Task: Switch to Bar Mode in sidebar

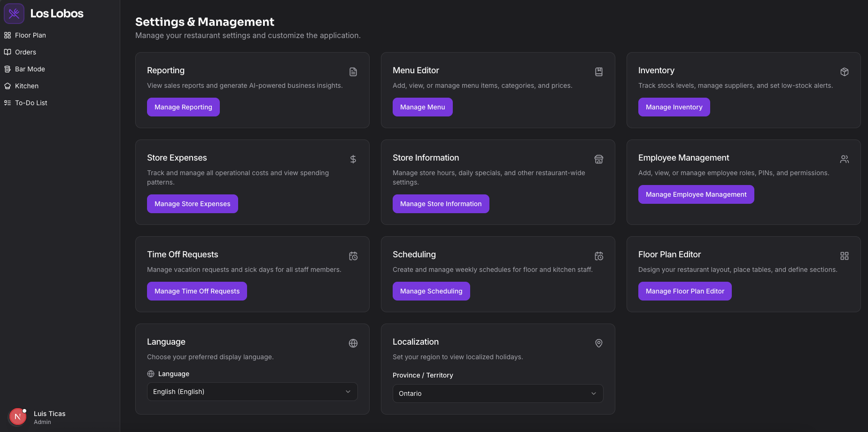Action: point(30,69)
